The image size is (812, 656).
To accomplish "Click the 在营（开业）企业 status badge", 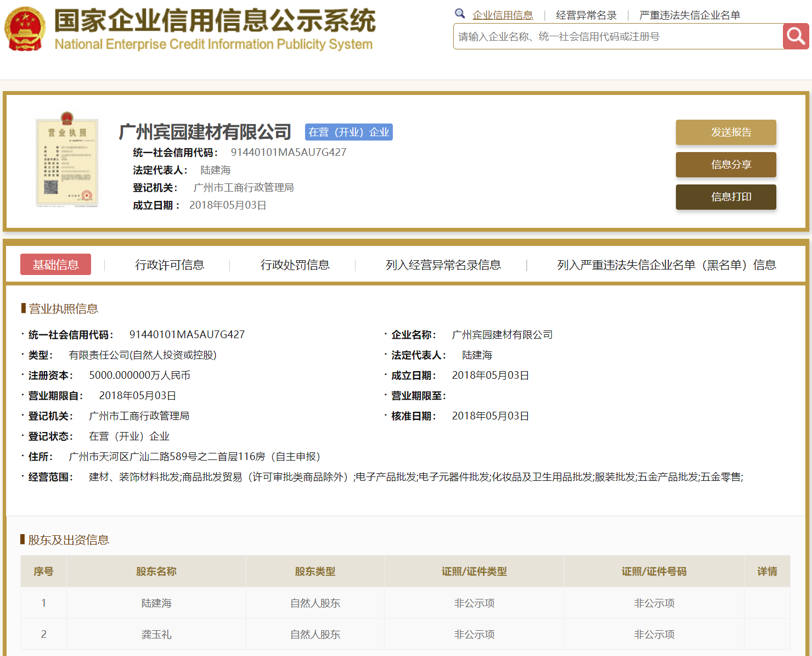I will [x=348, y=132].
